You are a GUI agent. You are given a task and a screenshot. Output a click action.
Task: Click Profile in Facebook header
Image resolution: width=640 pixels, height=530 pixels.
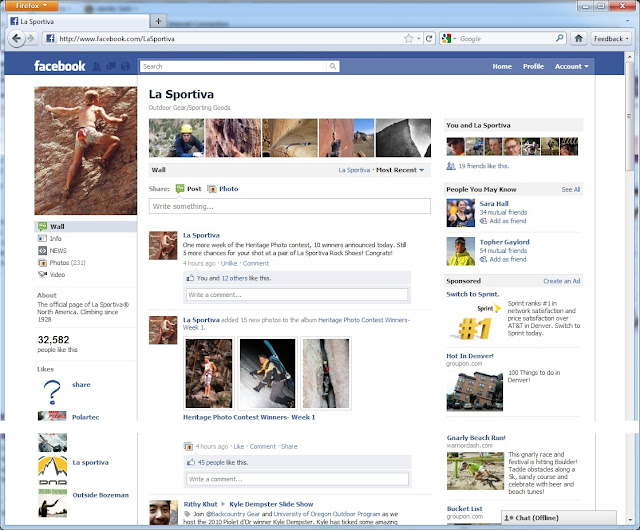coord(533,66)
